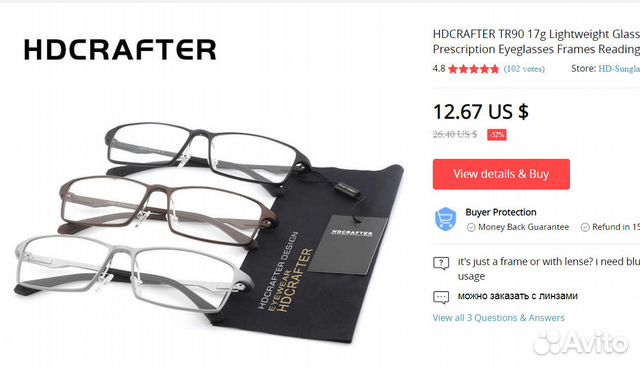Click the Russian answer about lenses
Image resolution: width=640 pixels, height=368 pixels.
tap(518, 296)
